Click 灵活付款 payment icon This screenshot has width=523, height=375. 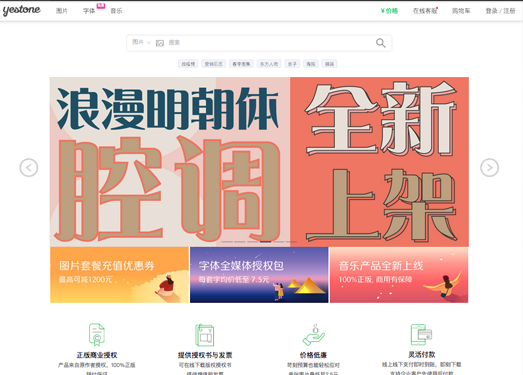click(421, 335)
